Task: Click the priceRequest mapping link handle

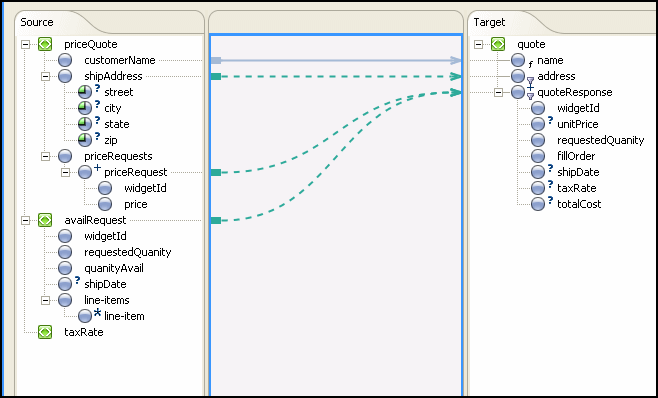Action: (216, 173)
